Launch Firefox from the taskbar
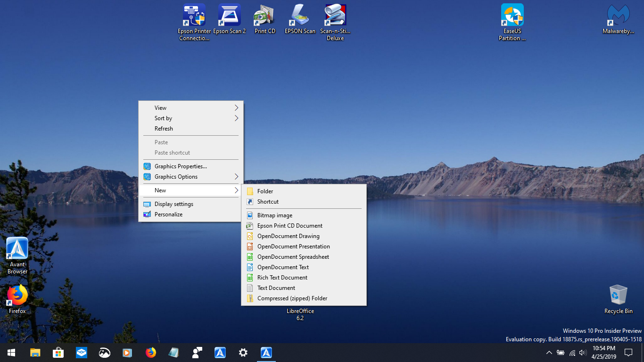 tap(150, 353)
